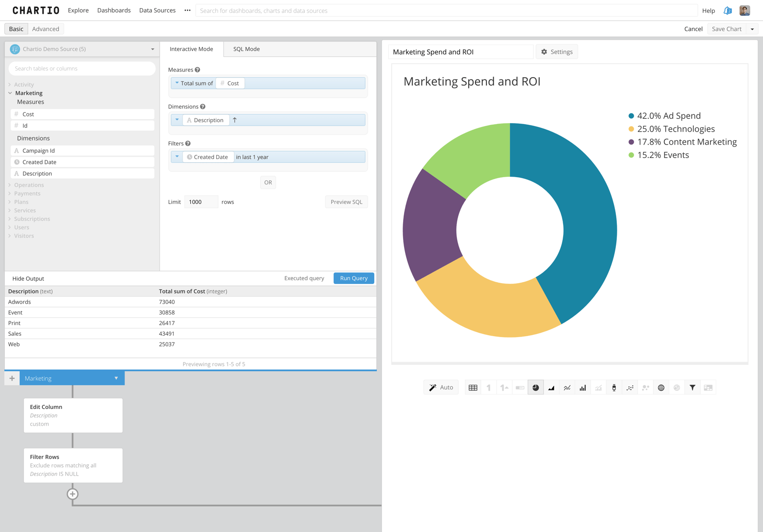Add a pipeline step with the plus circle
Screen dimensions: 763x532
point(72,494)
